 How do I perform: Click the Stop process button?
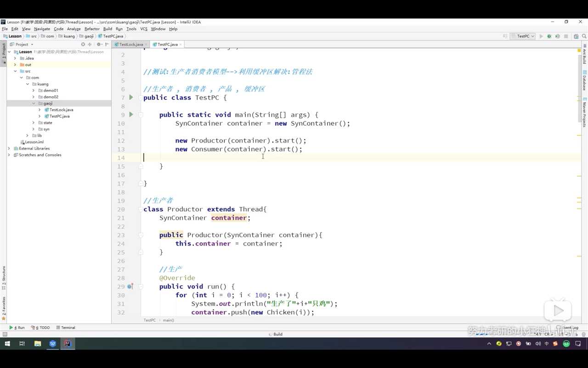pos(566,36)
